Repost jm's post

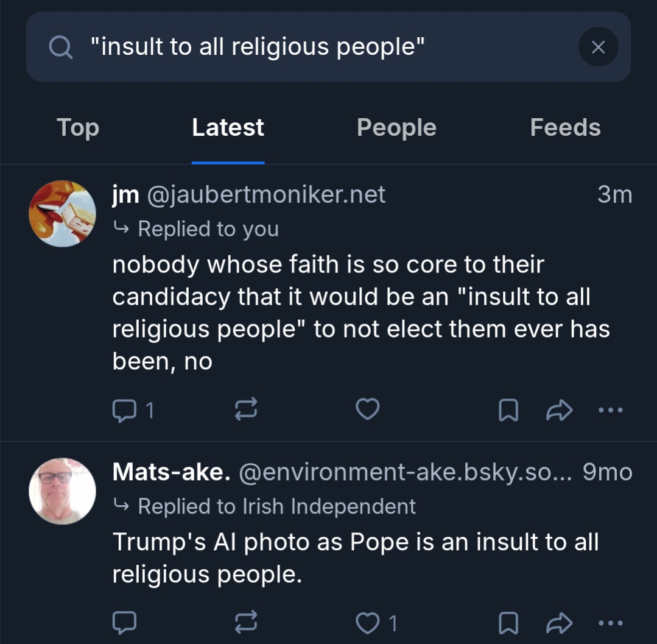click(246, 410)
